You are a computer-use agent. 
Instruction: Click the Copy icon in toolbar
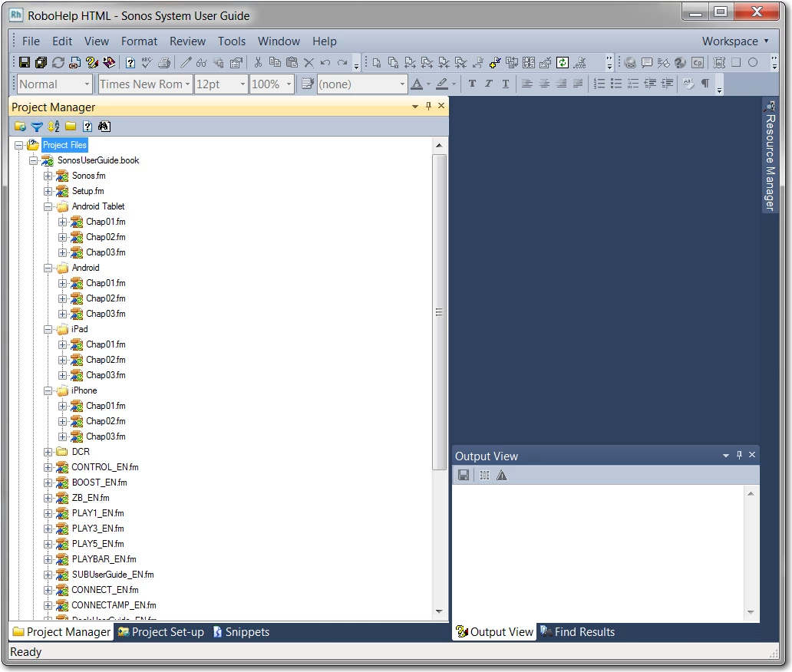point(275,63)
